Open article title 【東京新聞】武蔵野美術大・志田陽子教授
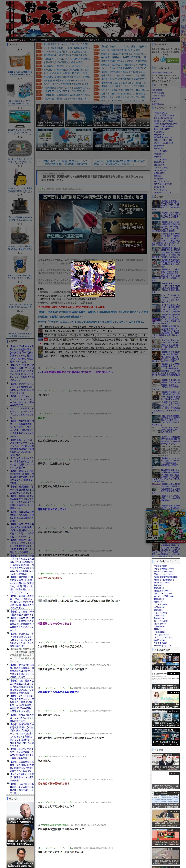 coord(93,178)
